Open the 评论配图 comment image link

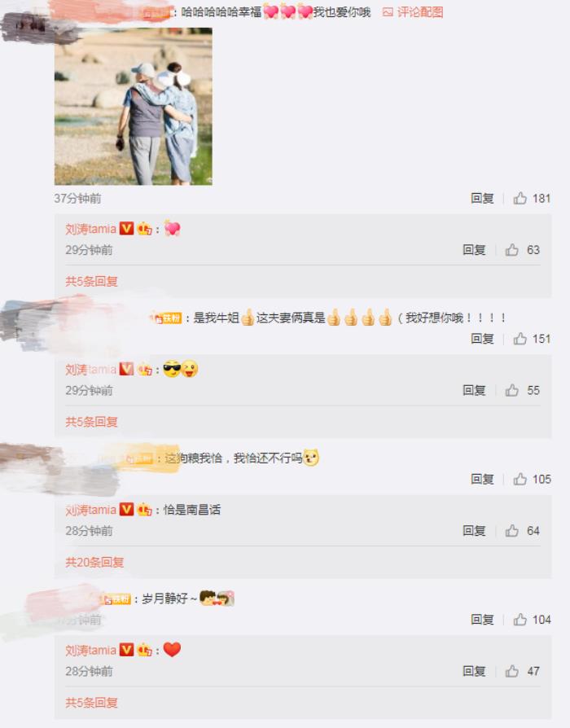413,12
